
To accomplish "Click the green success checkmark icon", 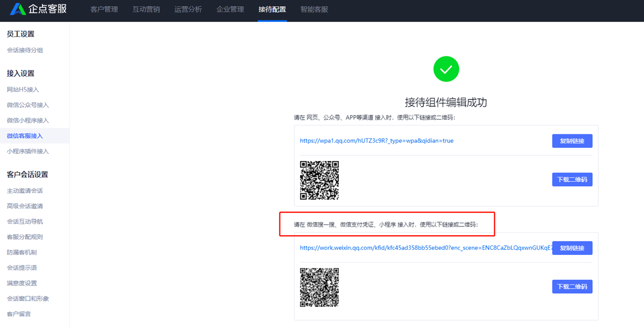I will [x=446, y=69].
